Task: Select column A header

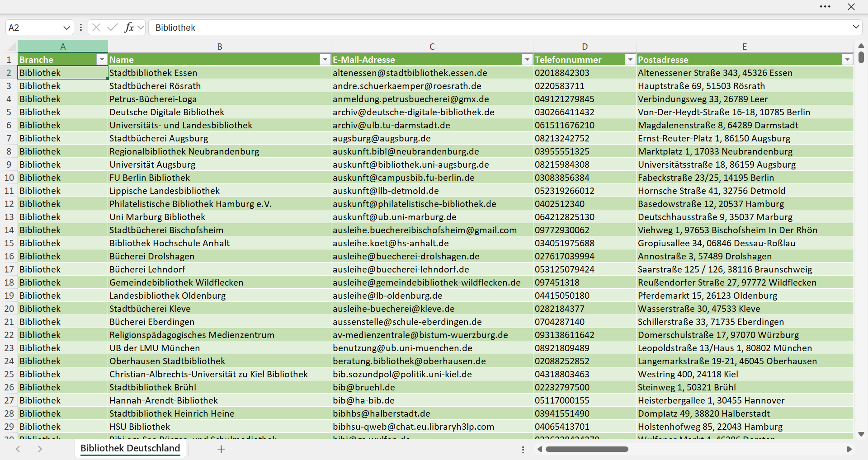Action: coord(63,46)
